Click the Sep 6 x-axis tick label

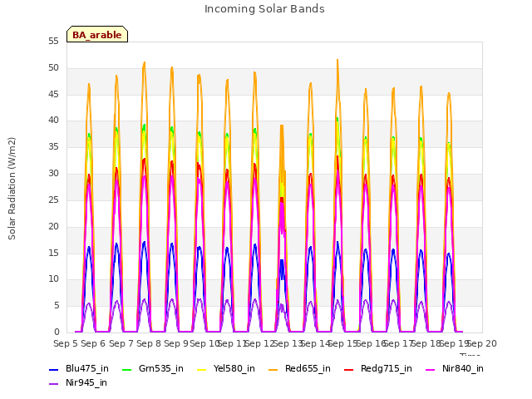[x=93, y=343]
